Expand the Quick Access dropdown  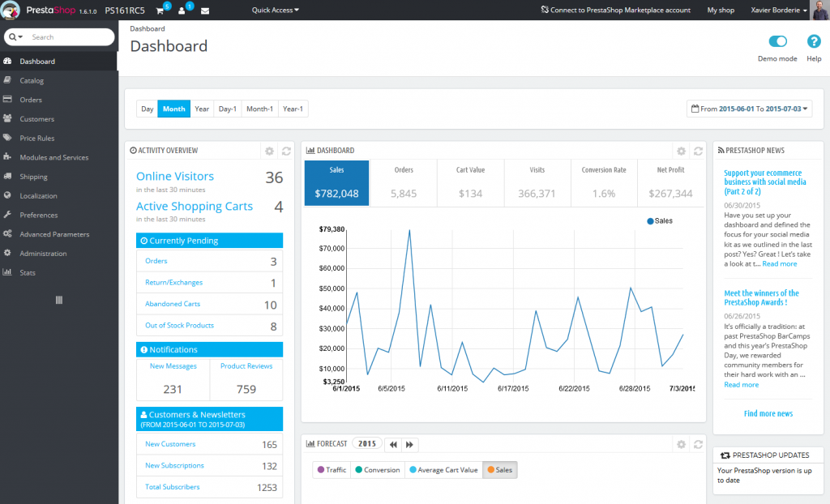(275, 11)
